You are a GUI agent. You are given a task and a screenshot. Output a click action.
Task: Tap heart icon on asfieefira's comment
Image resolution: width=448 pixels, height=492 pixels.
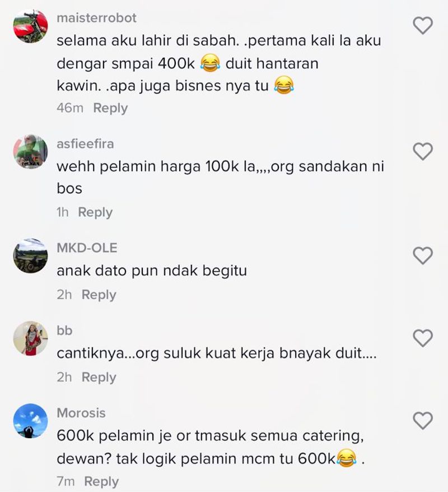(x=423, y=151)
